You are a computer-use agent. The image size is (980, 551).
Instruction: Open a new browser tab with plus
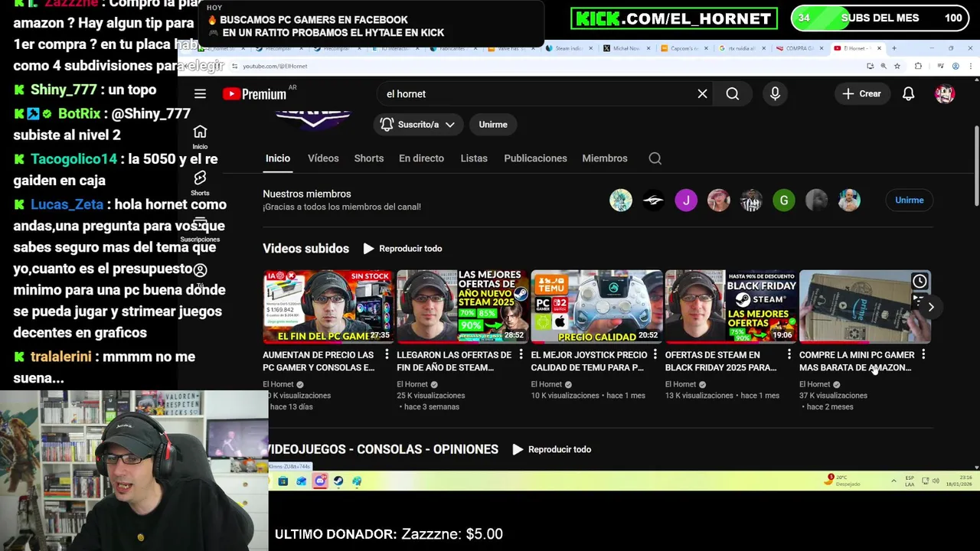pyautogui.click(x=893, y=48)
